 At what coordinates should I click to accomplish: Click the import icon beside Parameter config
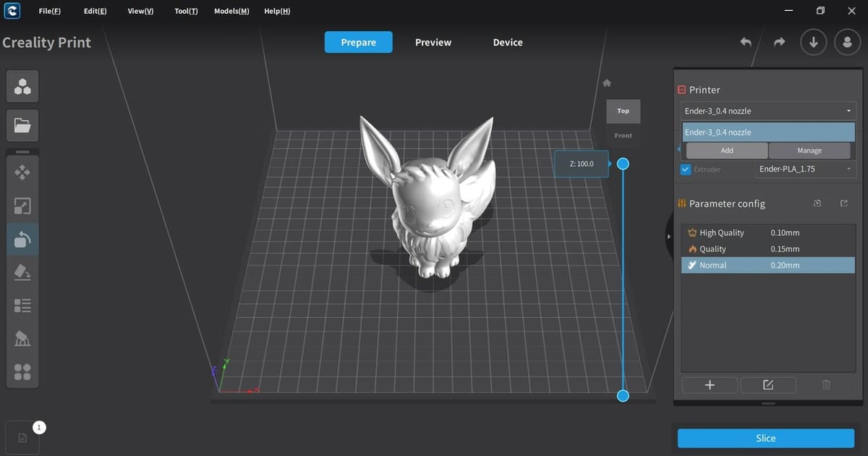[x=817, y=203]
